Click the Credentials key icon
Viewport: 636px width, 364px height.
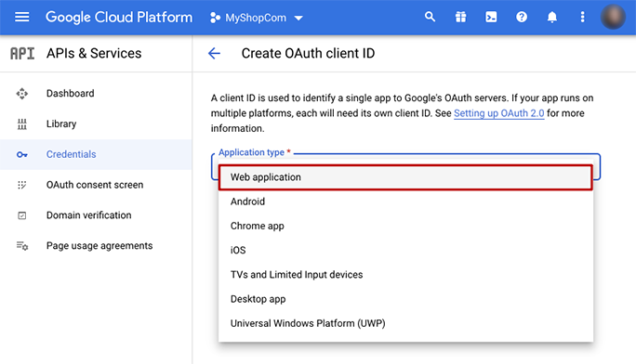[x=22, y=154]
